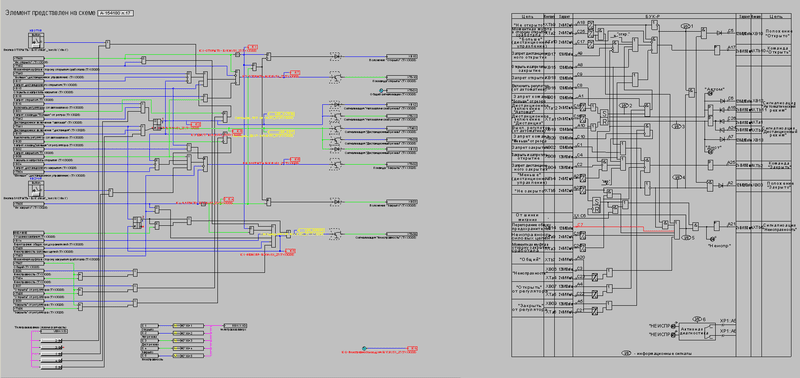The height and width of the screenshot is (378, 800).
Task: Click the upper НЕИСПР indicator beside diagnostics
Action: point(673,325)
